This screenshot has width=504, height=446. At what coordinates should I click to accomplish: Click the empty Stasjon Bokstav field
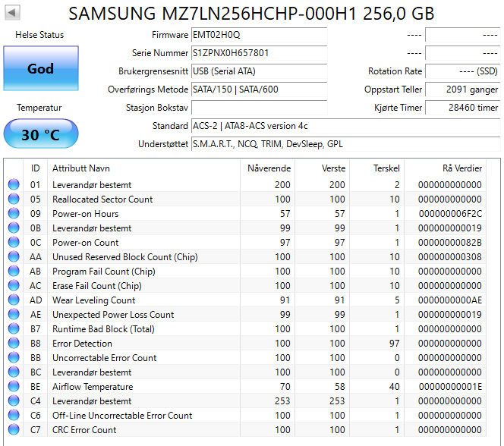tap(260, 108)
